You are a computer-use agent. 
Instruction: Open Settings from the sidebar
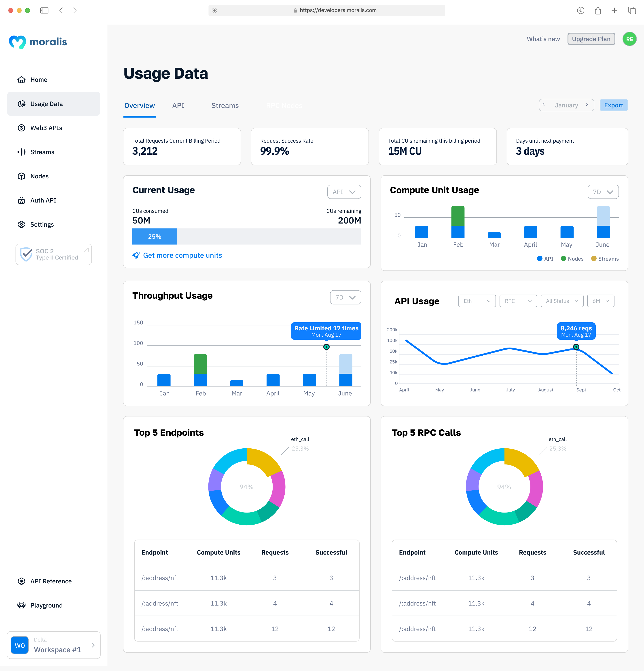42,224
